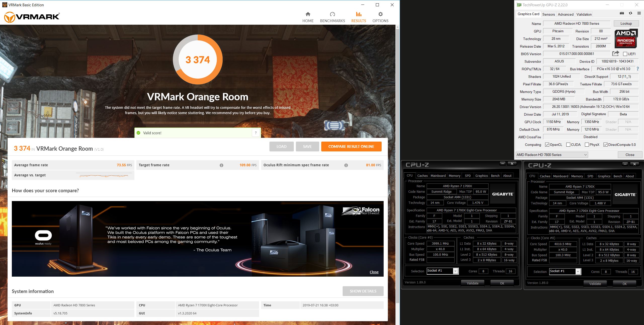The width and height of the screenshot is (644, 325).
Task: Open Socket #1 dropdown in right CPU-Z
Action: click(565, 271)
